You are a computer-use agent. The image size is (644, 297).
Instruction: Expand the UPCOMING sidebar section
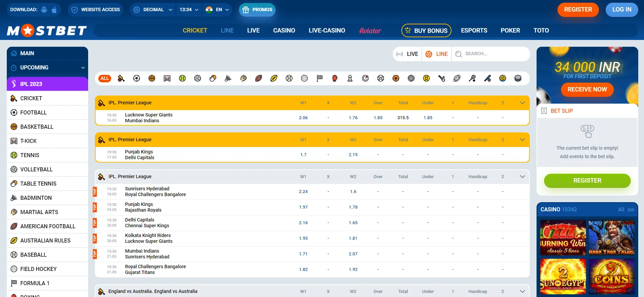(x=47, y=67)
